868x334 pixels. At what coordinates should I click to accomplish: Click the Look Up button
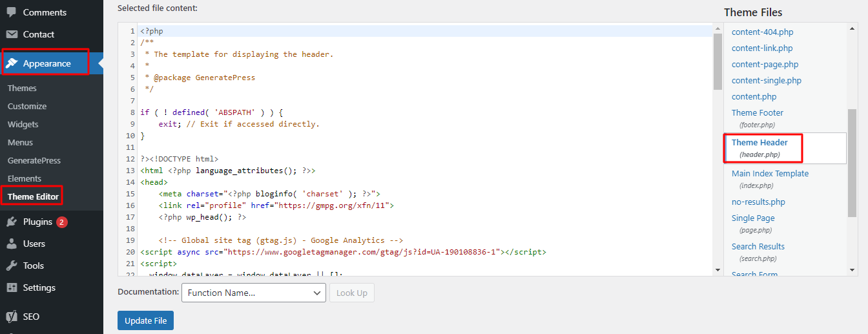tap(352, 293)
